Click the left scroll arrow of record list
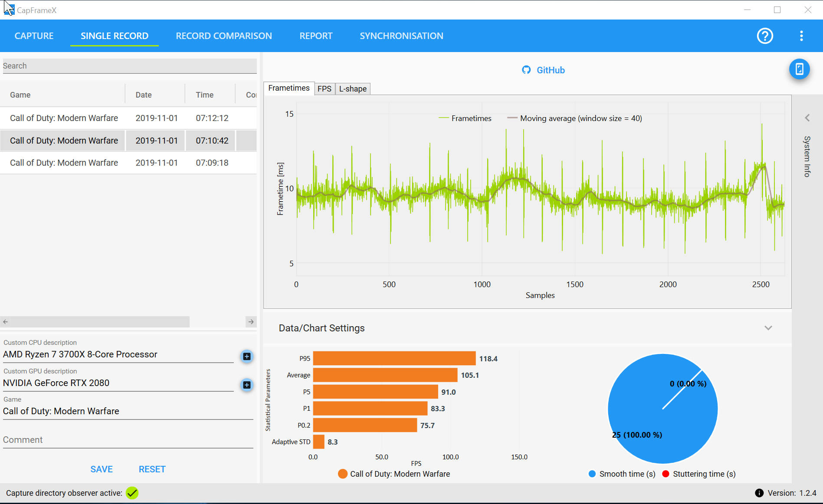823x504 pixels. [5, 322]
